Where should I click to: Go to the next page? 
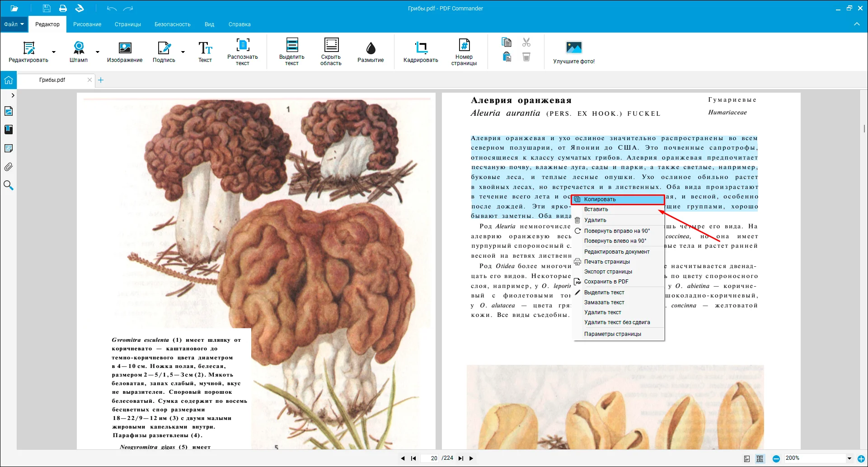pos(471,458)
